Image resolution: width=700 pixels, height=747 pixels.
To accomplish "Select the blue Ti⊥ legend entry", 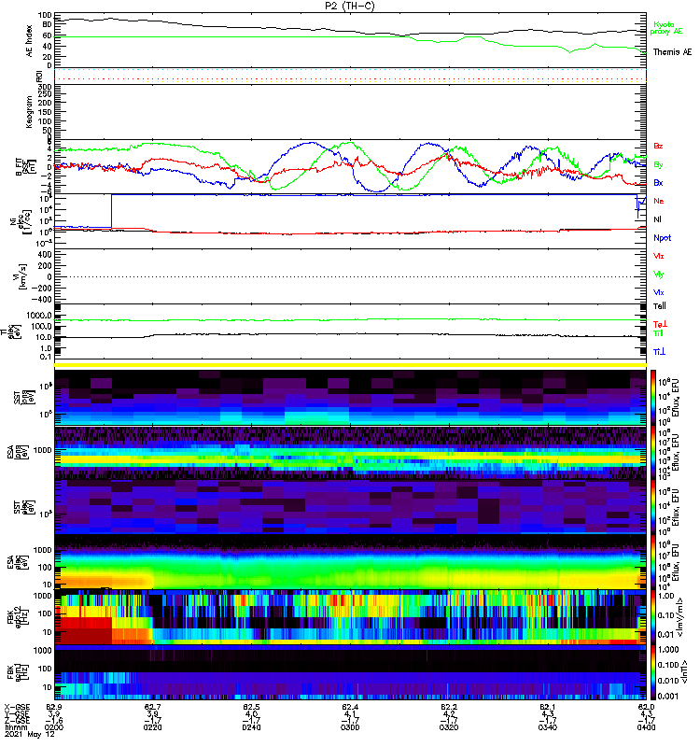I will pos(659,352).
